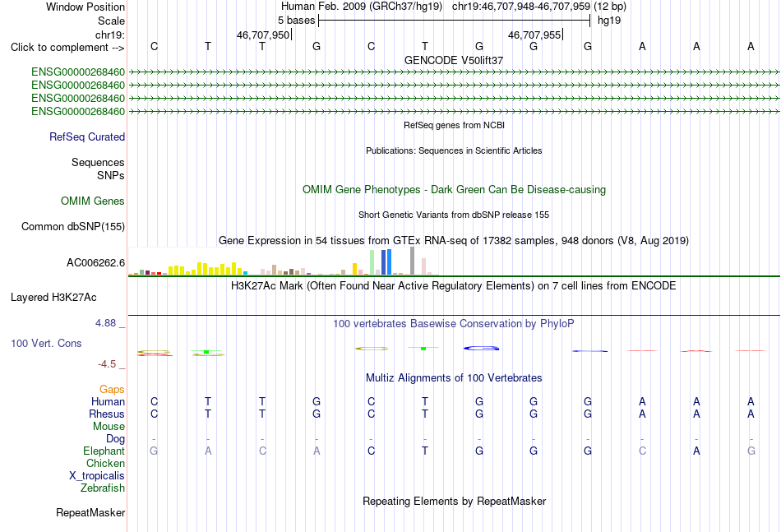The height and width of the screenshot is (532, 781).
Task: Click the Gaps row label
Action: [x=112, y=390]
